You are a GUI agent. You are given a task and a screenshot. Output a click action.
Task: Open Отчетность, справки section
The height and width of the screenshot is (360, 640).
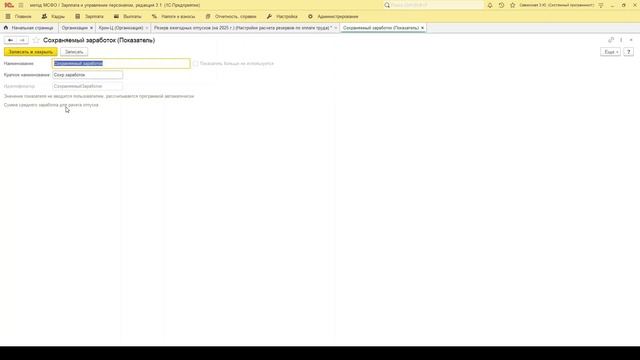231,16
